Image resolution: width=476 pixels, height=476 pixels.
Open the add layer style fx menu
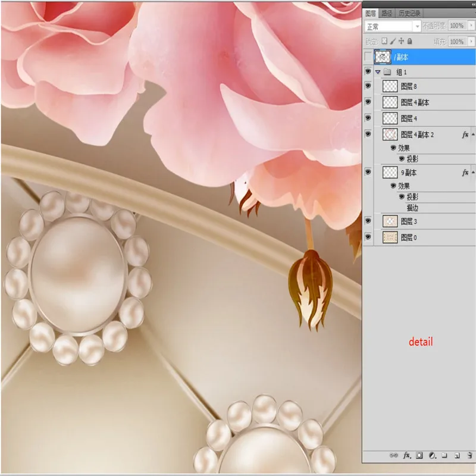pyautogui.click(x=407, y=455)
